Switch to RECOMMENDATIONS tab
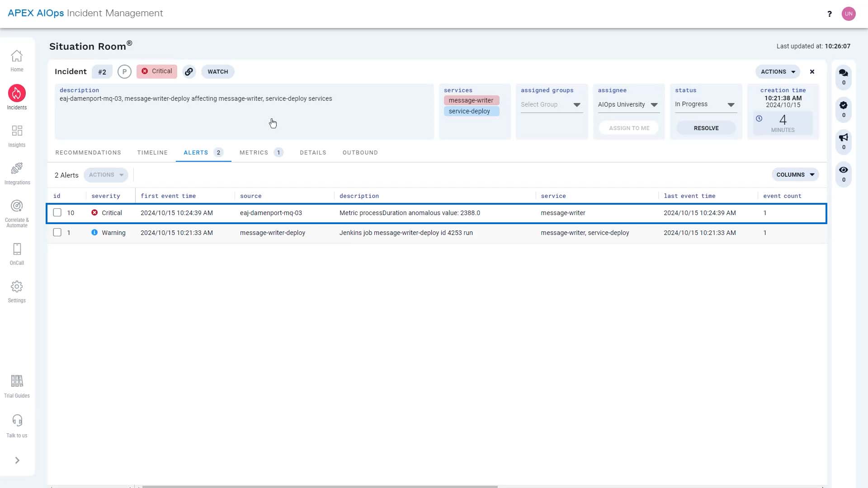The height and width of the screenshot is (488, 868). 88,152
